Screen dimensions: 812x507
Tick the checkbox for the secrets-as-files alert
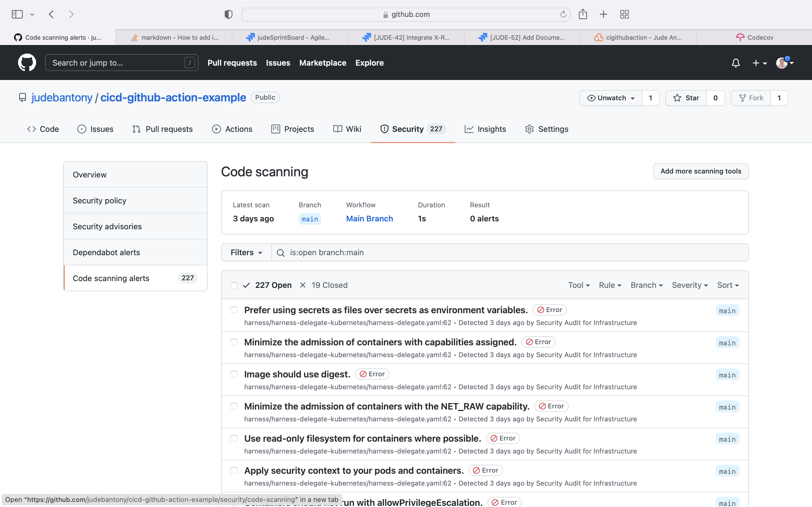(234, 310)
